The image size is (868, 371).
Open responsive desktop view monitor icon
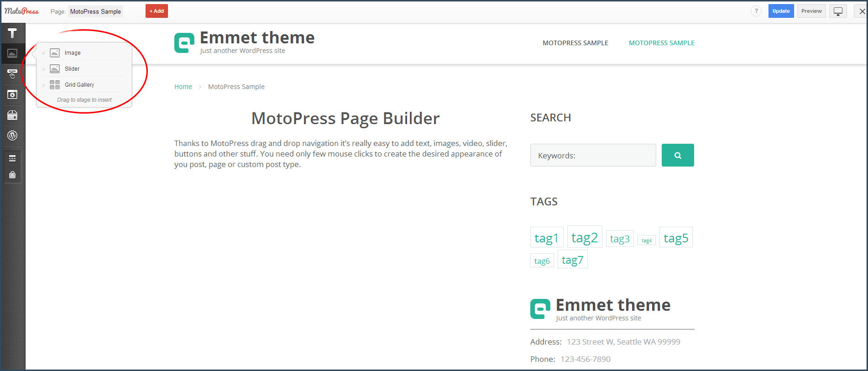pos(838,11)
